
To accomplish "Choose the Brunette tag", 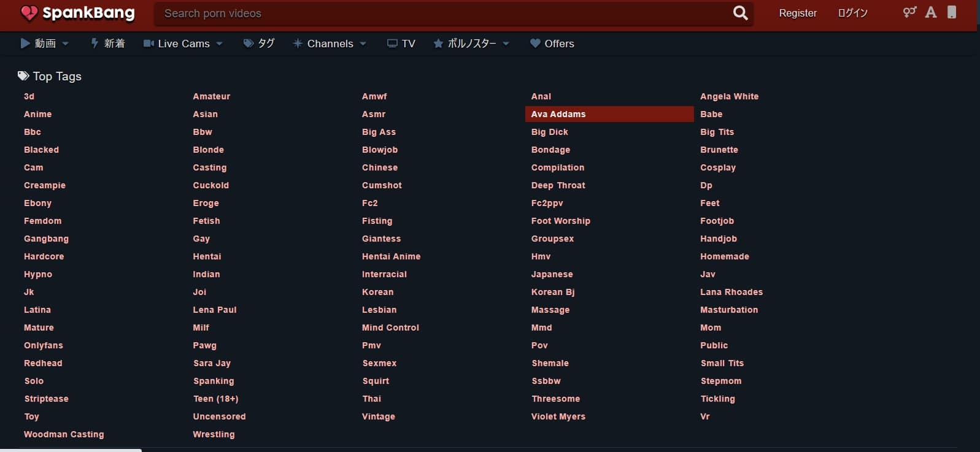I will [x=719, y=150].
